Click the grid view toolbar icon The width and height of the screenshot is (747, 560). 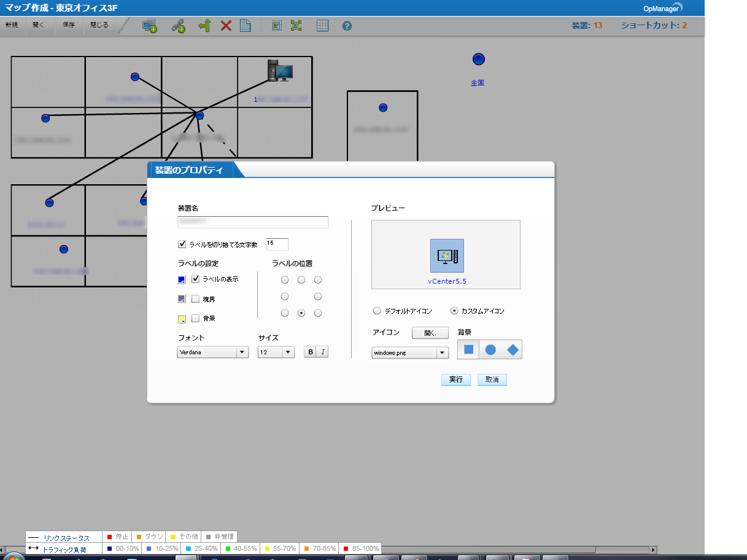(322, 26)
